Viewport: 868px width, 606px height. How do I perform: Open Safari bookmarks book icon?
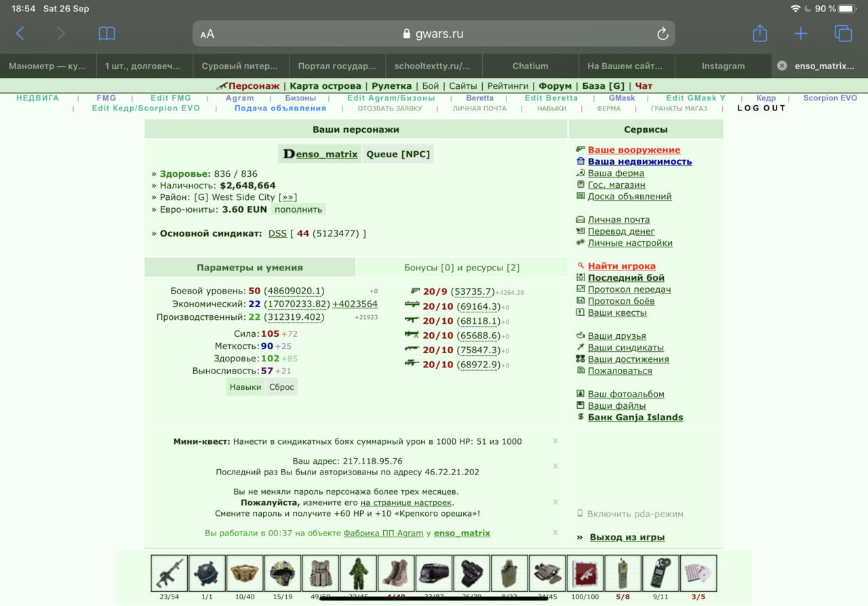106,33
